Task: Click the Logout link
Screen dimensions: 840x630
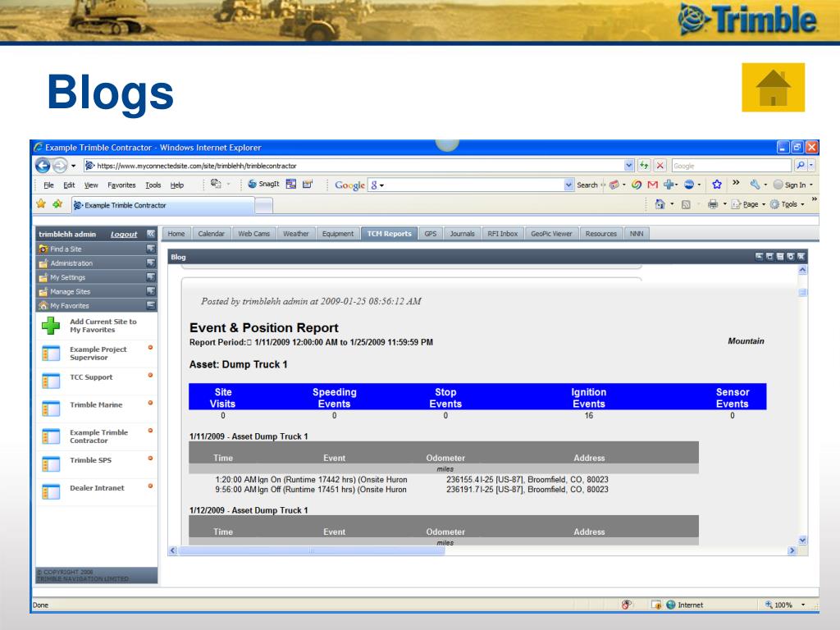Action: pos(124,234)
